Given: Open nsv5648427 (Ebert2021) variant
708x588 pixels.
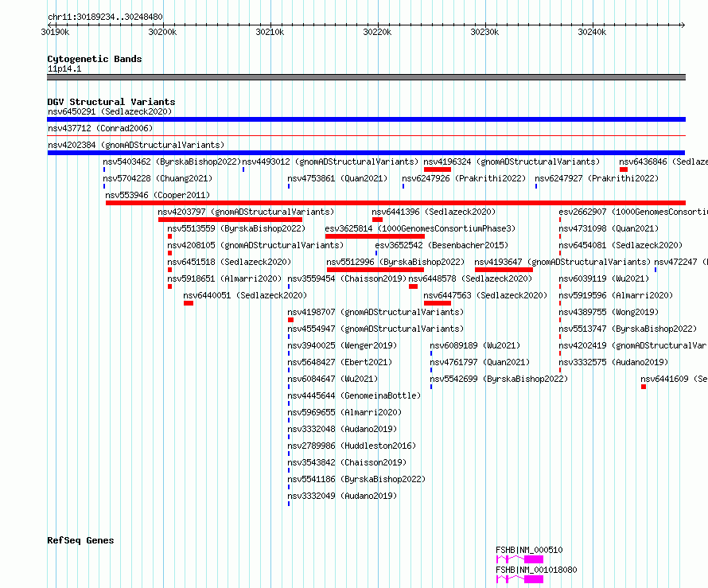Looking at the screenshot, I should pyautogui.click(x=340, y=362).
